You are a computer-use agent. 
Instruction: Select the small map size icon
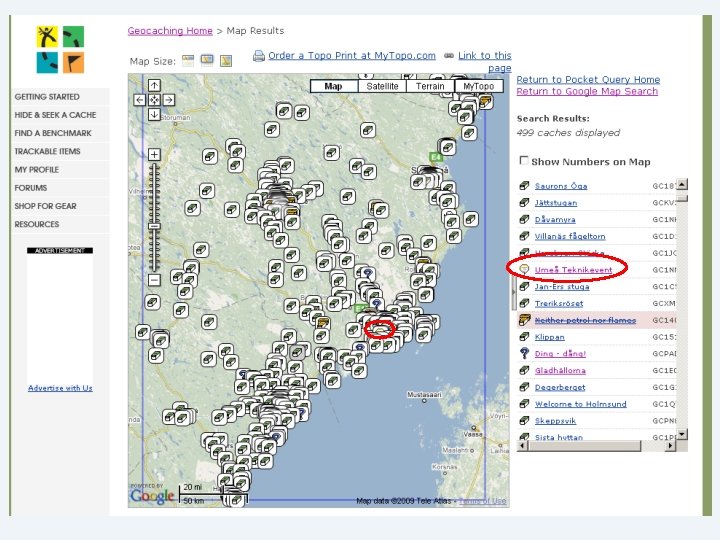point(188,61)
